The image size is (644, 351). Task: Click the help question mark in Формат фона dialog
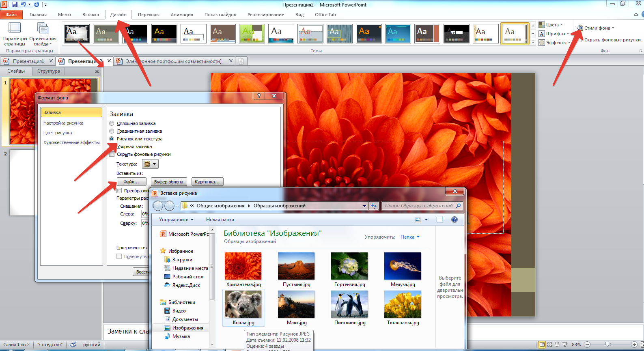pyautogui.click(x=259, y=96)
